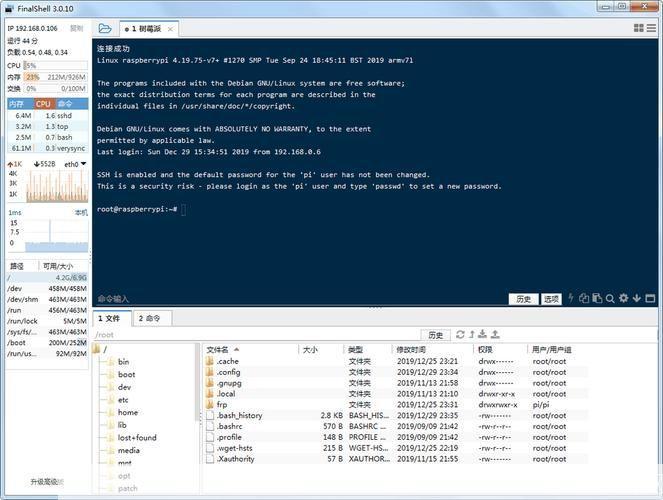This screenshot has width=663, height=500.
Task: Select the frp folder row
Action: click(395, 404)
